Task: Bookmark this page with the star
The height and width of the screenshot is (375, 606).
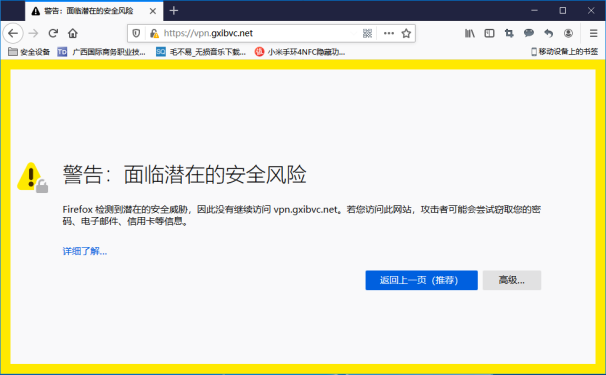Action: coord(406,34)
